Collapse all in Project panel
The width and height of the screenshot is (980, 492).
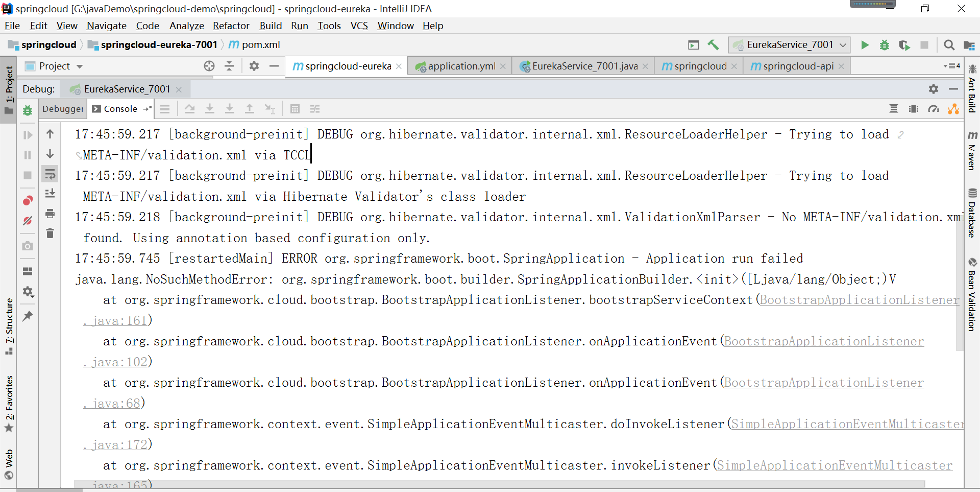click(x=229, y=66)
